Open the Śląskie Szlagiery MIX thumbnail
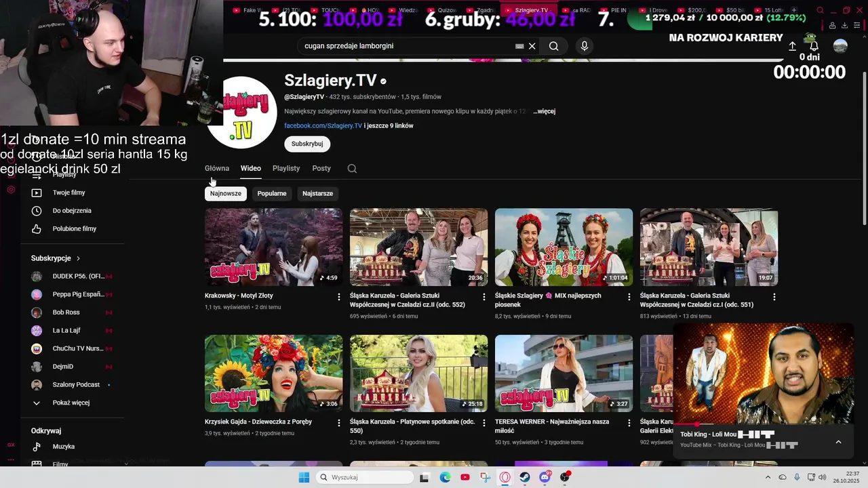This screenshot has height=488, width=868. [564, 247]
